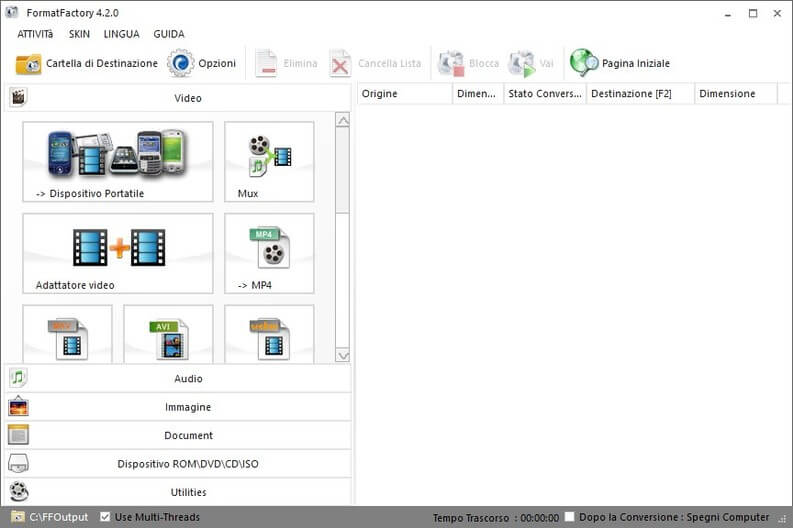Click the scroll up arrow in Video panel
793x528 pixels.
pyautogui.click(x=342, y=120)
